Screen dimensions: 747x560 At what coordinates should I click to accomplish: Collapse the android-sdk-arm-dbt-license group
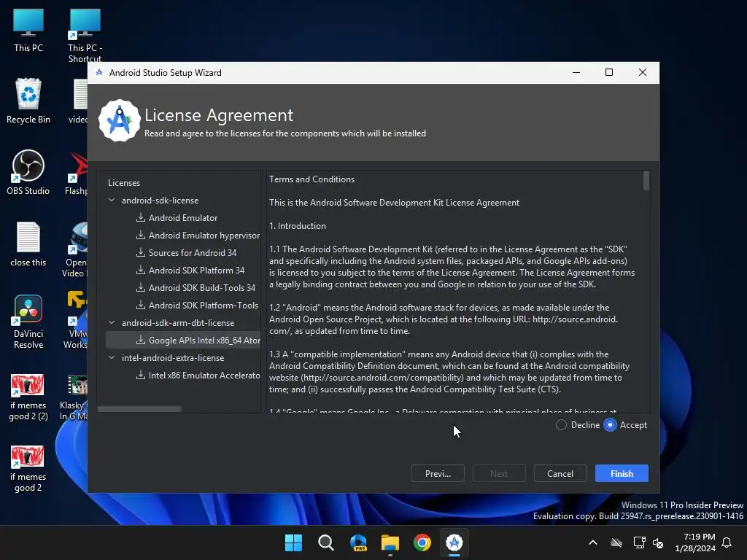(x=112, y=322)
